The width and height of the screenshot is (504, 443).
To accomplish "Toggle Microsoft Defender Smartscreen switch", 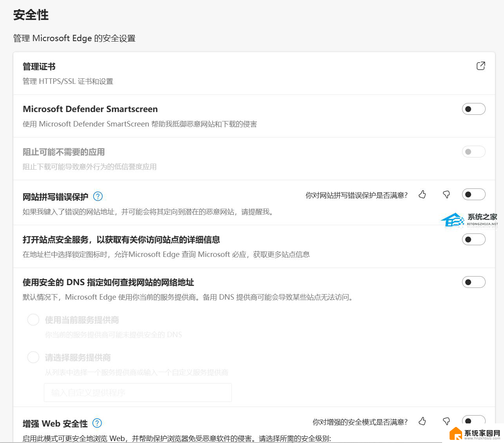I will click(473, 109).
